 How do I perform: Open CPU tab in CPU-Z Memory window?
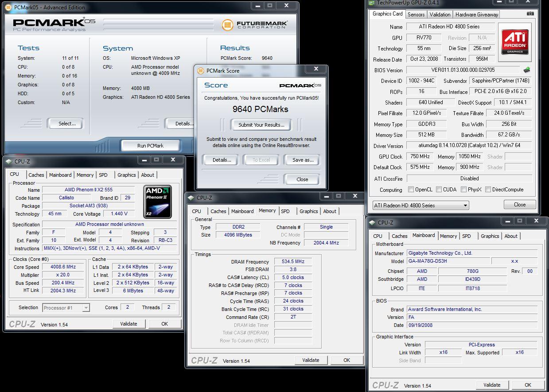[x=197, y=211]
